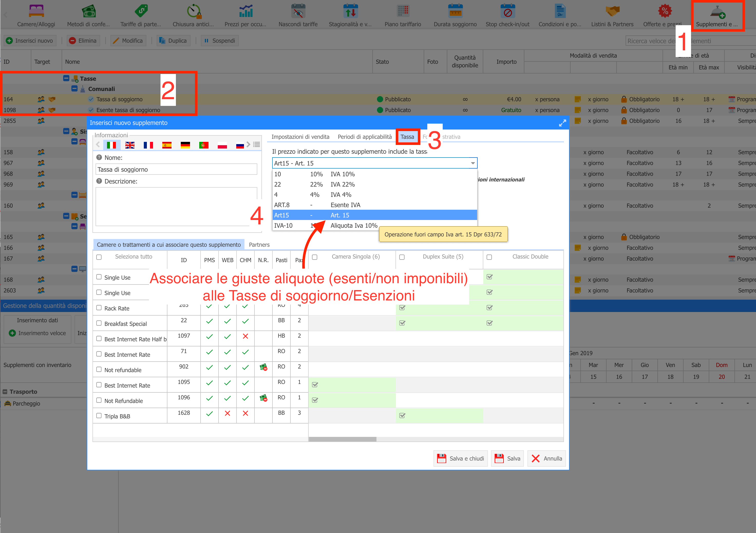756x533 pixels.
Task: Click Annulla button
Action: click(x=547, y=458)
